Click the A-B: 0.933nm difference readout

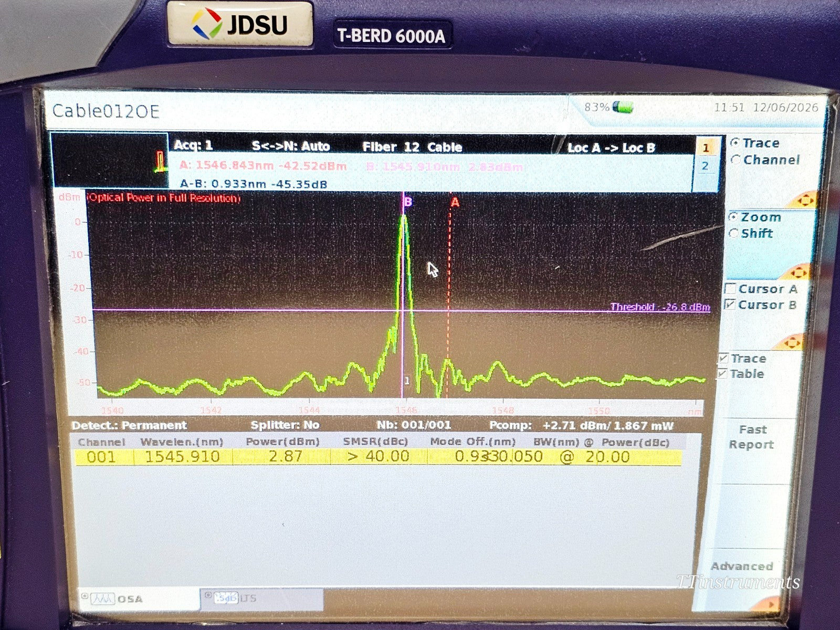(254, 184)
